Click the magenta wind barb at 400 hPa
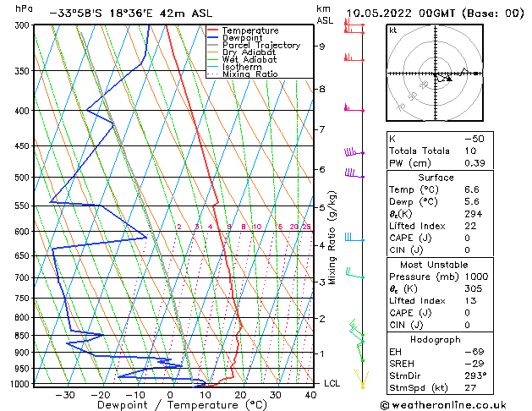532x411 pixels. click(x=354, y=108)
